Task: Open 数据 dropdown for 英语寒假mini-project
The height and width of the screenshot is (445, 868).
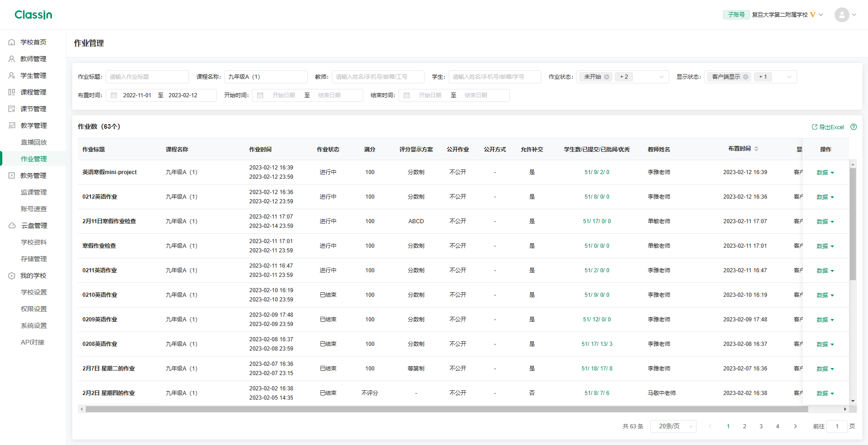Action: point(825,173)
